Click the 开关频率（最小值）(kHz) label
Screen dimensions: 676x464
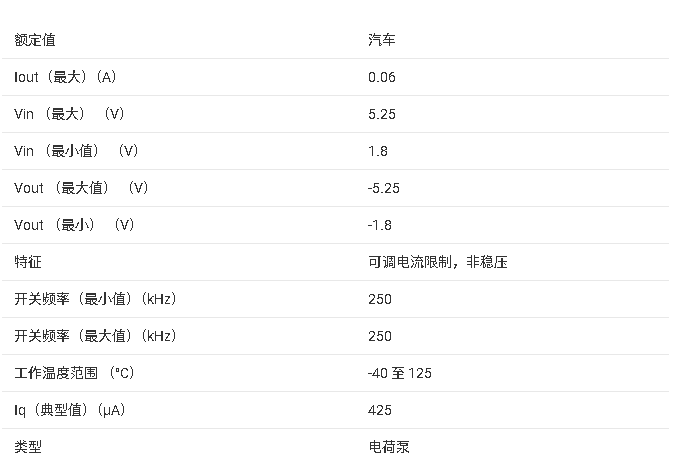tap(95, 299)
